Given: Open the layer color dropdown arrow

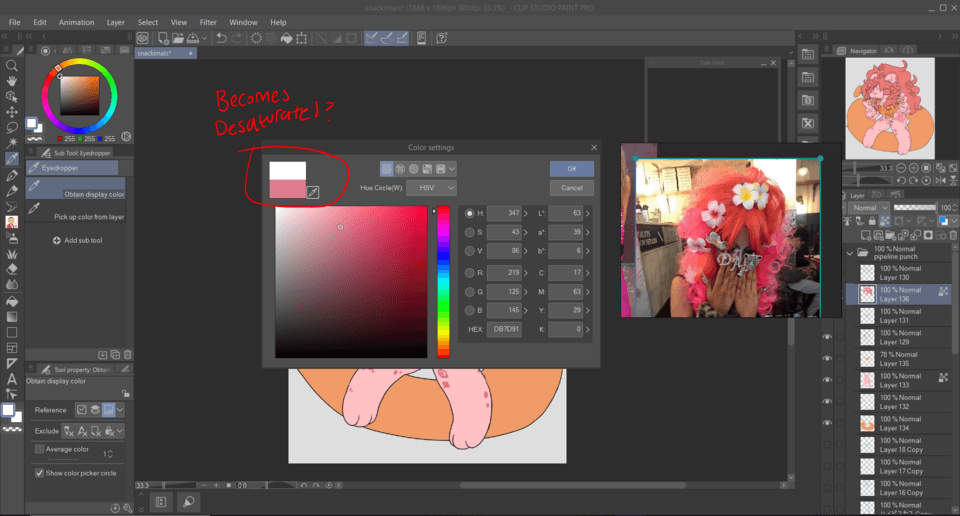Looking at the screenshot, I should [x=954, y=221].
